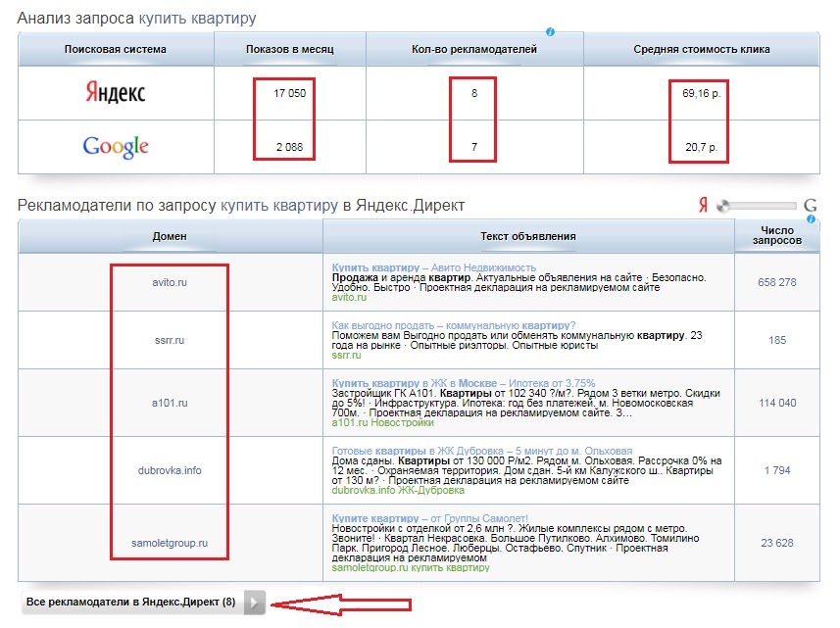Click the gray Google G icon by slider
This screenshot has width=840, height=628.
pos(810,205)
